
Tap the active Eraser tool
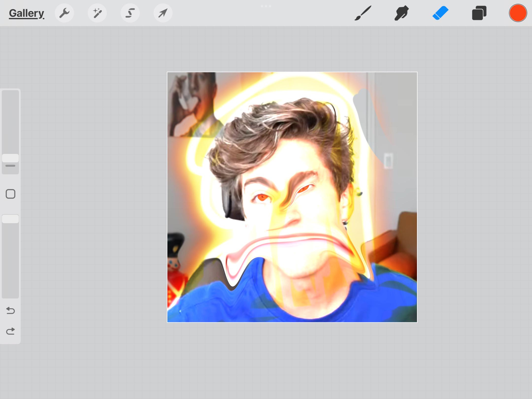click(440, 13)
